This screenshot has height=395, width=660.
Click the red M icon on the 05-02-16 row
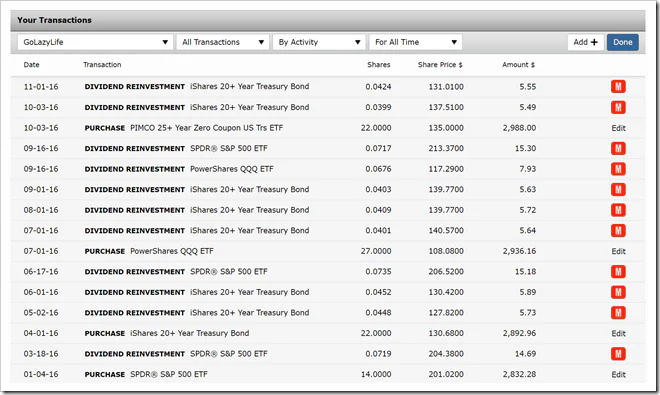(x=618, y=313)
